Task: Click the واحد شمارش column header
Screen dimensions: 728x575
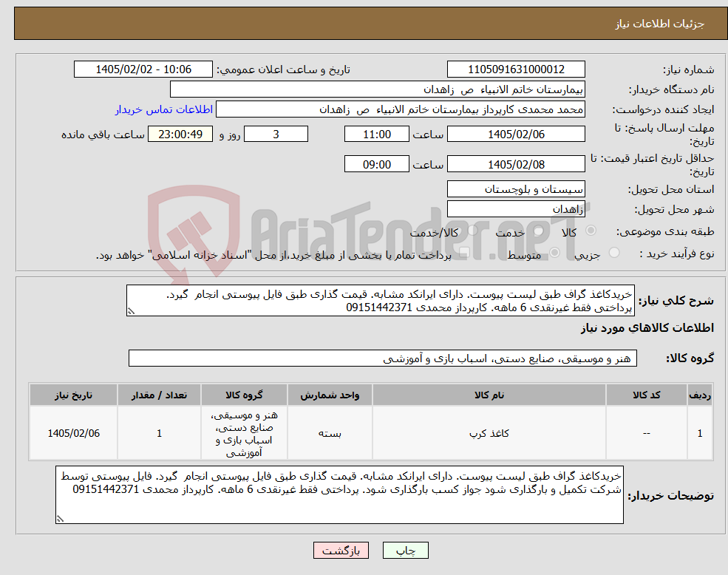Action: (330, 395)
